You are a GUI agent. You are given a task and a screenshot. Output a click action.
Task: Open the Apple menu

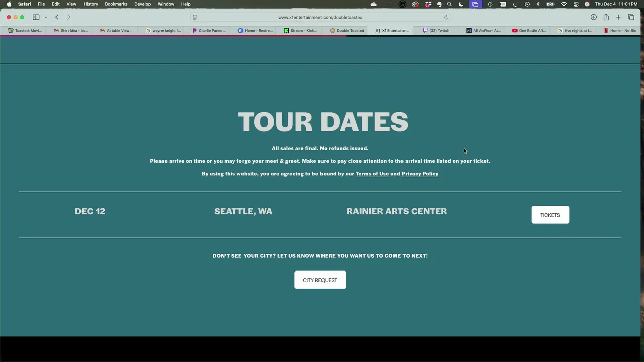9,4
